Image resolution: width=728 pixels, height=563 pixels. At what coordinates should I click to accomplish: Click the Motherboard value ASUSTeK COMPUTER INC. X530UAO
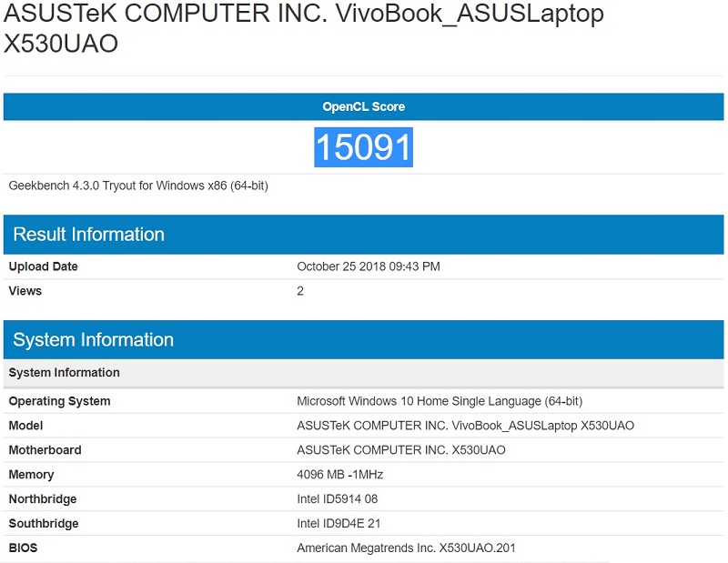tap(401, 450)
